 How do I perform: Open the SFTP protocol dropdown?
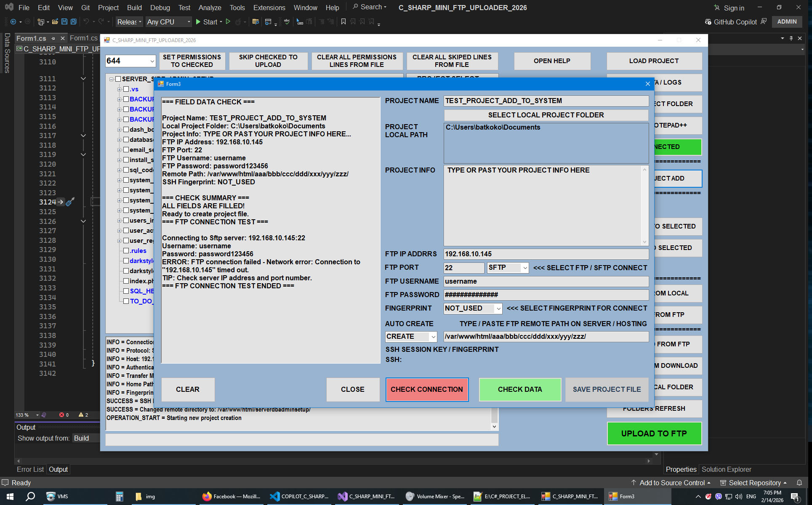click(x=508, y=268)
